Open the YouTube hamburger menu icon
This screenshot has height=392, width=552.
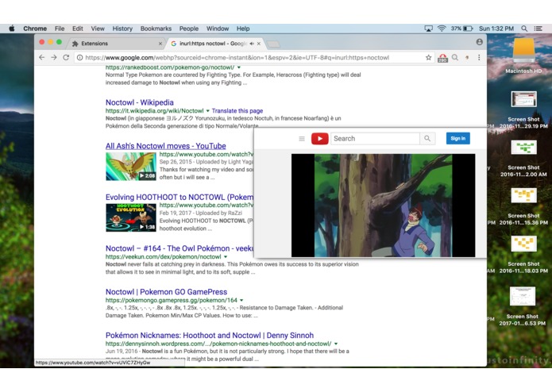302,139
